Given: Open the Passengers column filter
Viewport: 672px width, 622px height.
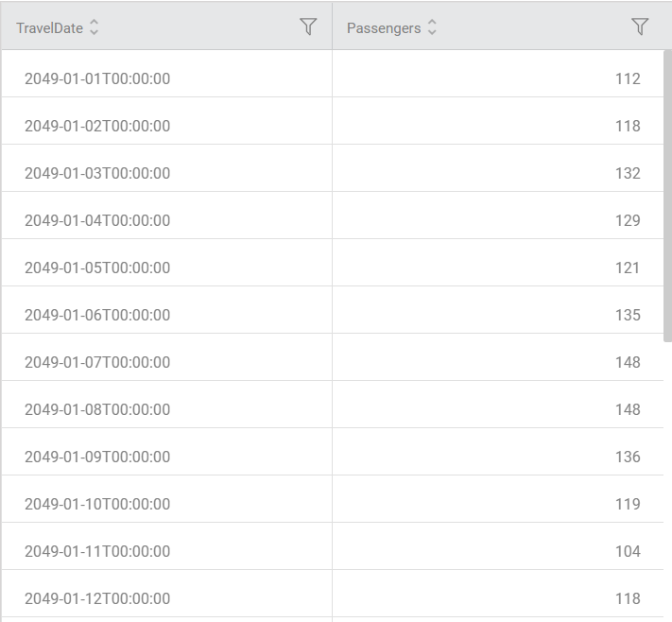Looking at the screenshot, I should (x=640, y=26).
